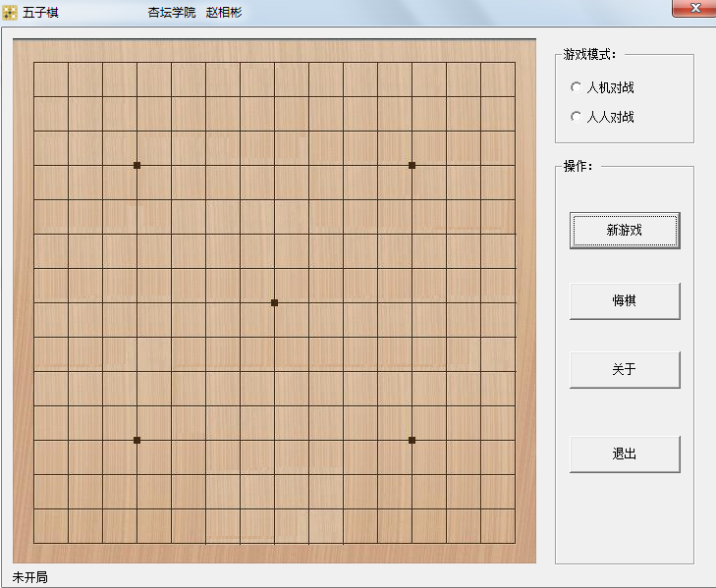Image resolution: width=716 pixels, height=588 pixels.
Task: Place a stone on the top-right star point
Action: pyautogui.click(x=412, y=165)
